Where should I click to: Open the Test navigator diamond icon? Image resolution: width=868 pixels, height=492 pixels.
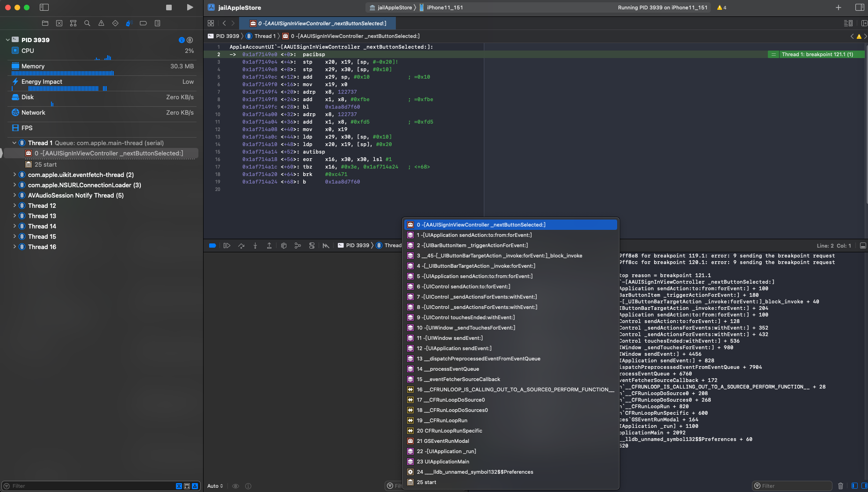[115, 23]
